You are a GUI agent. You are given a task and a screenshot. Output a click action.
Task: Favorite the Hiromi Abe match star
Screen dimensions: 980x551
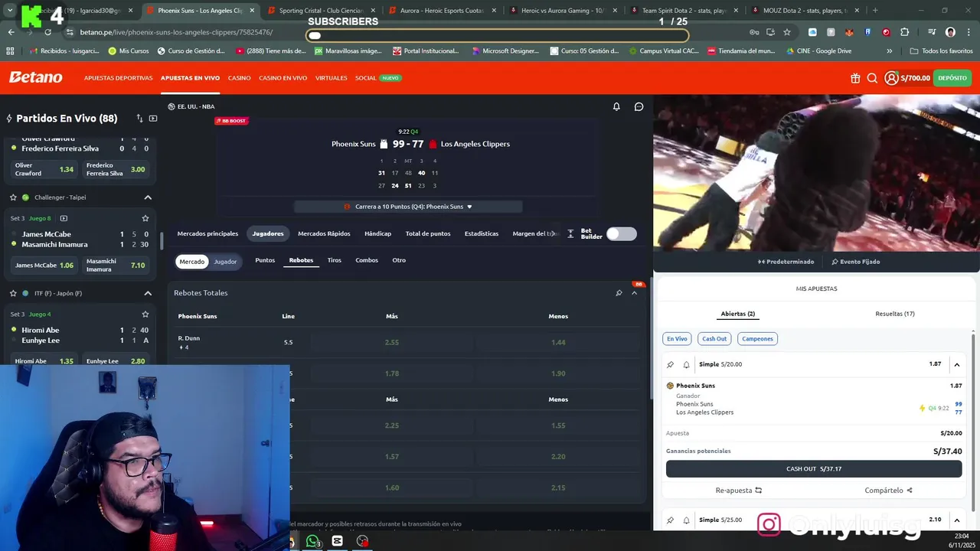[145, 314]
